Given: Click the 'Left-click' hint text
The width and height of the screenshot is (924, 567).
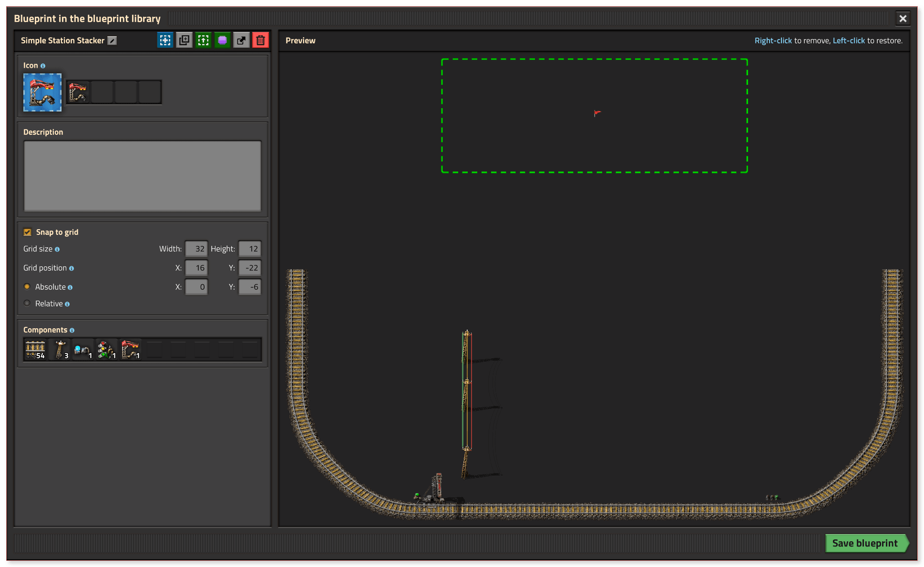Looking at the screenshot, I should pos(849,41).
